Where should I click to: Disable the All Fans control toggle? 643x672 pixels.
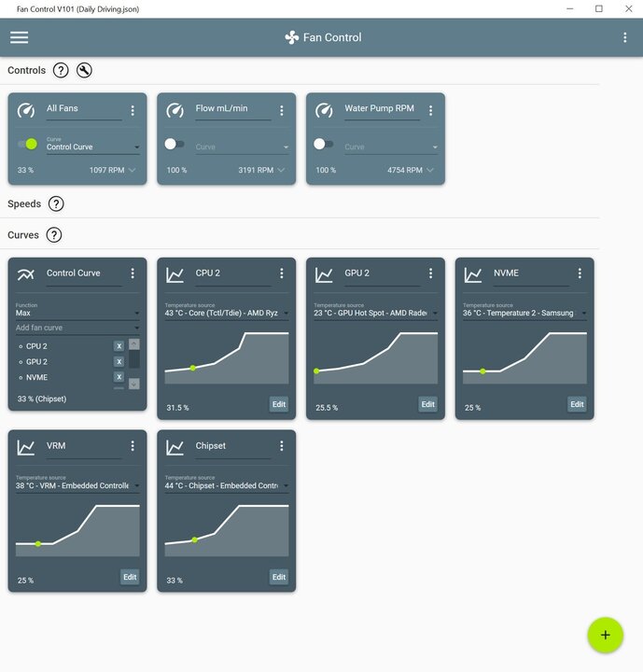(x=28, y=144)
